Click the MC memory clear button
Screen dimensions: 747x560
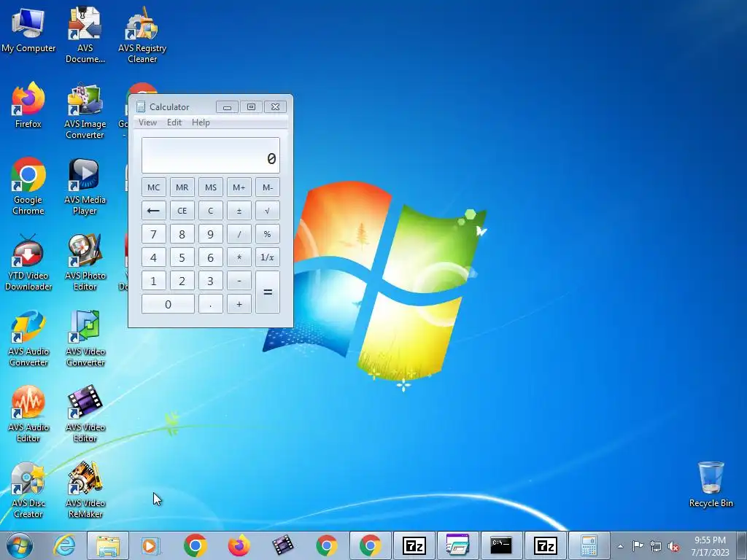pyautogui.click(x=153, y=187)
